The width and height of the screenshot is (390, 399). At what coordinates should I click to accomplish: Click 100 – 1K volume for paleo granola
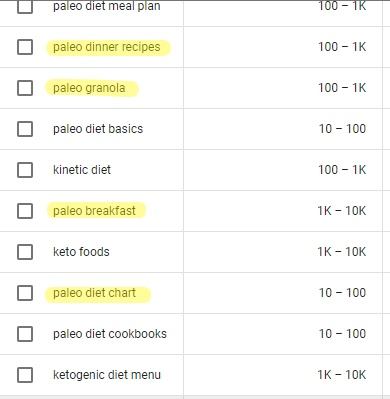pos(342,88)
